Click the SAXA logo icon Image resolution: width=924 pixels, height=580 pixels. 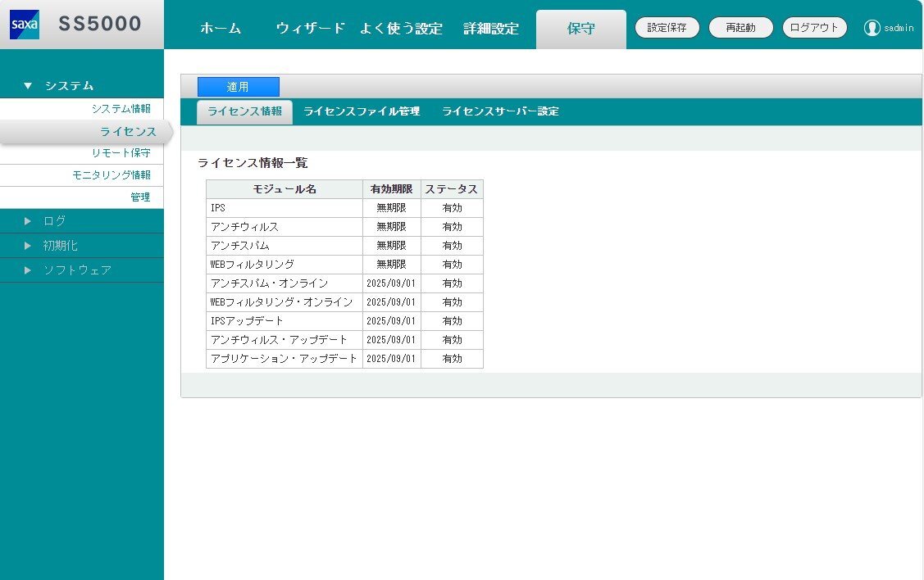(25, 24)
